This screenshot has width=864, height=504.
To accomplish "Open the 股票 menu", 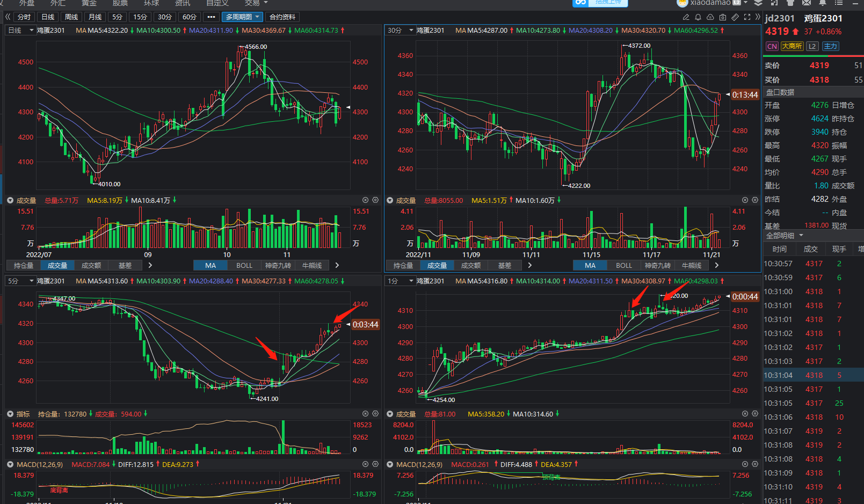I will point(120,3).
